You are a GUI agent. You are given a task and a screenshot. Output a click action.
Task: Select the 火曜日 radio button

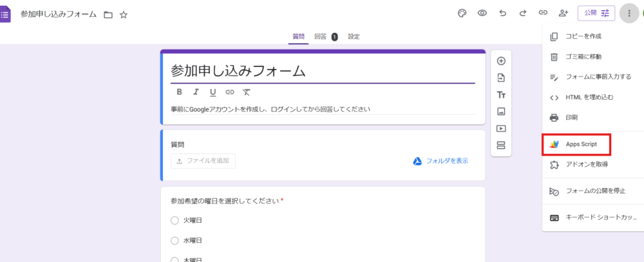(x=175, y=220)
